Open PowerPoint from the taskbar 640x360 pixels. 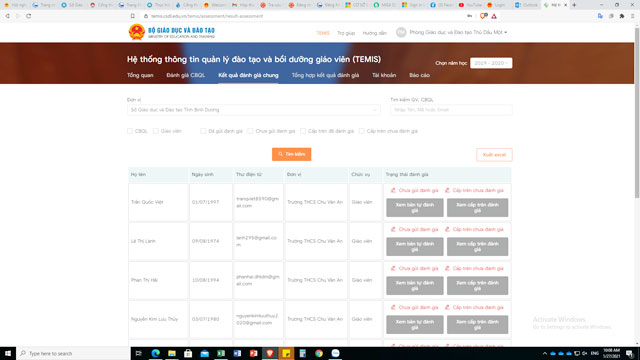[x=253, y=353]
